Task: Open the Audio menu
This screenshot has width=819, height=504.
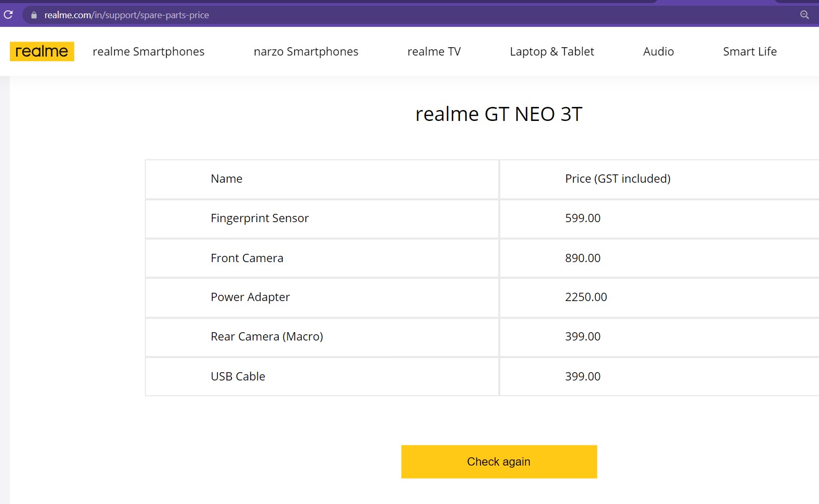Action: click(x=658, y=51)
